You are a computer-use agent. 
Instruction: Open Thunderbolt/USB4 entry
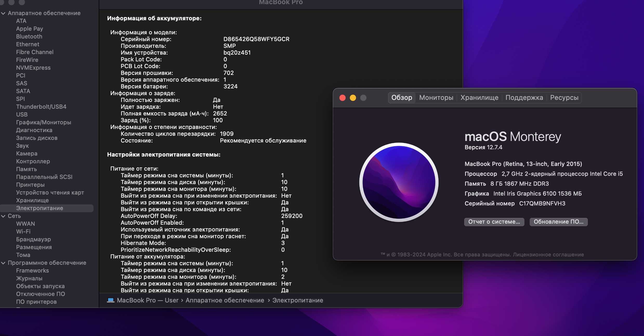(41, 107)
